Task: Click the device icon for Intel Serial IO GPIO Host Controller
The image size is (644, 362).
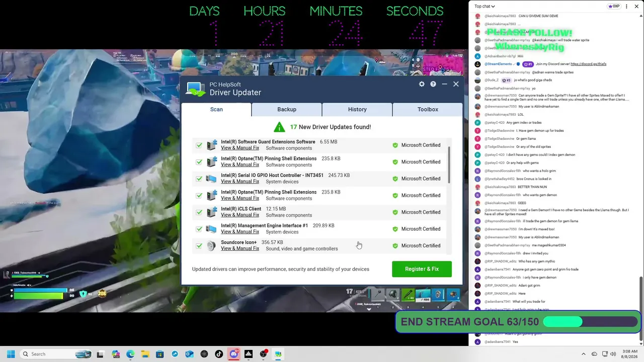Action: pos(211,178)
